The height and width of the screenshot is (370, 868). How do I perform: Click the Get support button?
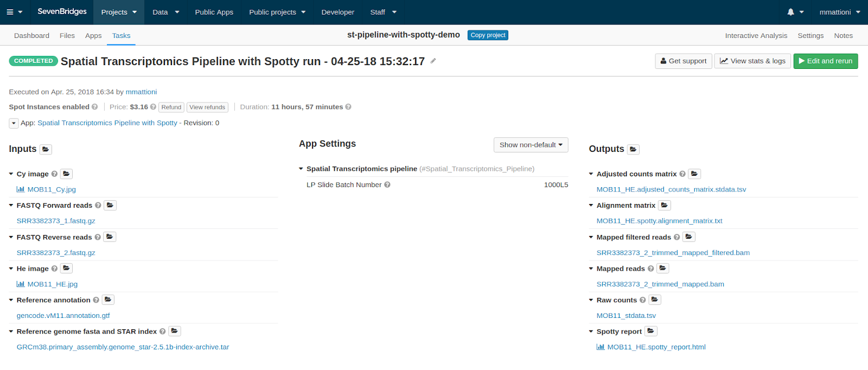tap(684, 61)
